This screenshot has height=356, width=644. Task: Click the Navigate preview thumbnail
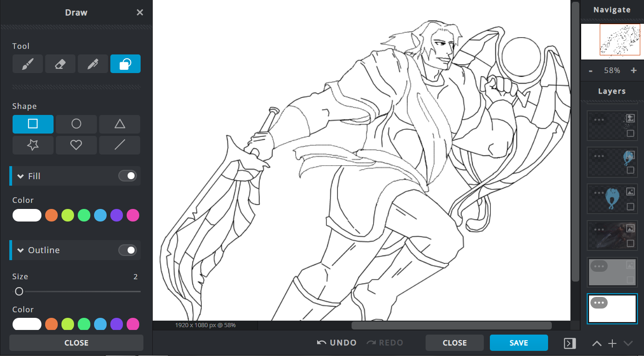[612, 41]
